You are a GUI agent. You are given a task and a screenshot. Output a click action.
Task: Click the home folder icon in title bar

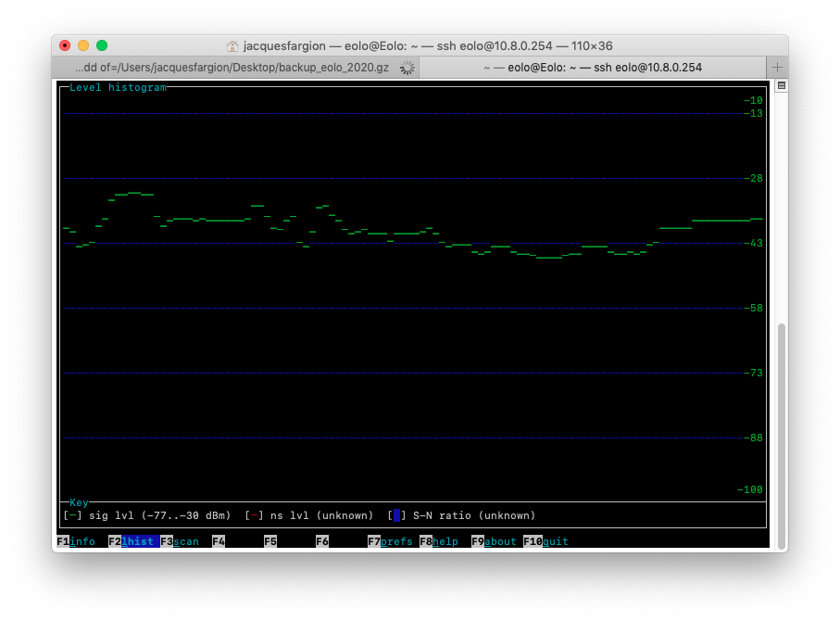(x=232, y=46)
